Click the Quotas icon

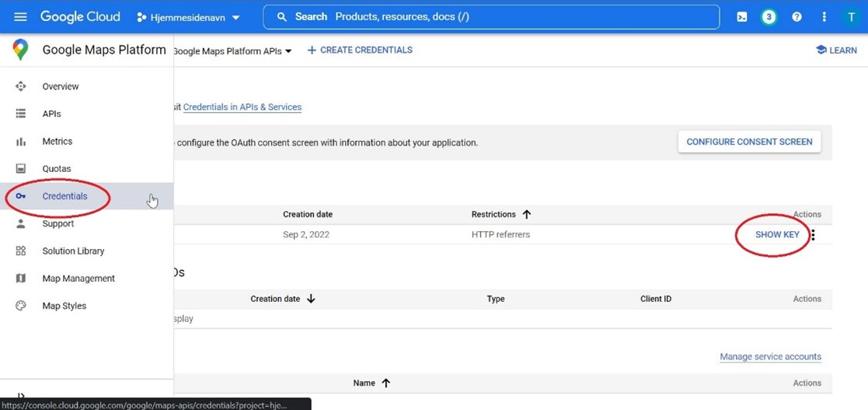21,168
